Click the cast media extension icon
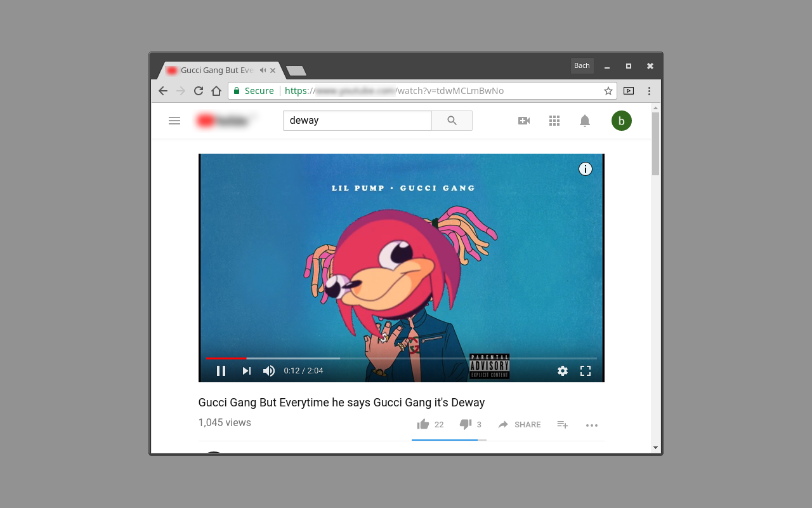 tap(629, 91)
